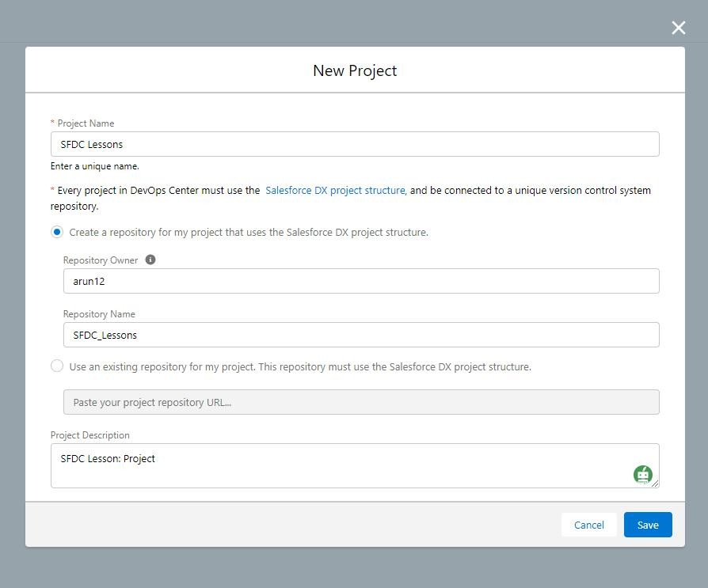Click inside the Project Description text area
The height and width of the screenshot is (588, 708).
(x=355, y=465)
